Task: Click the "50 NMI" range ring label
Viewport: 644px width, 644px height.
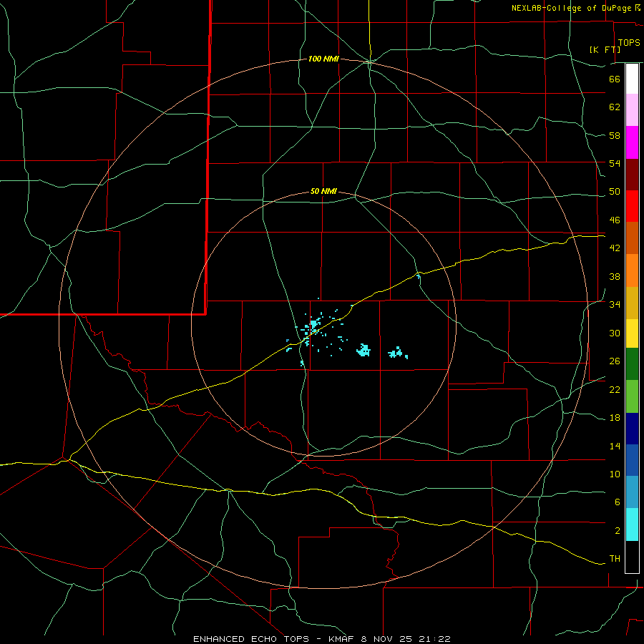Action: [x=323, y=191]
